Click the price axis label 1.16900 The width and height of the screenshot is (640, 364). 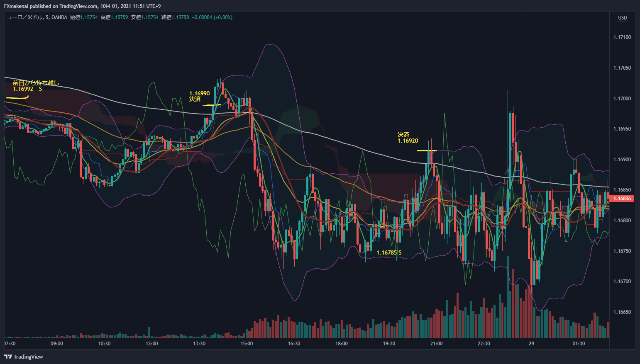point(622,160)
